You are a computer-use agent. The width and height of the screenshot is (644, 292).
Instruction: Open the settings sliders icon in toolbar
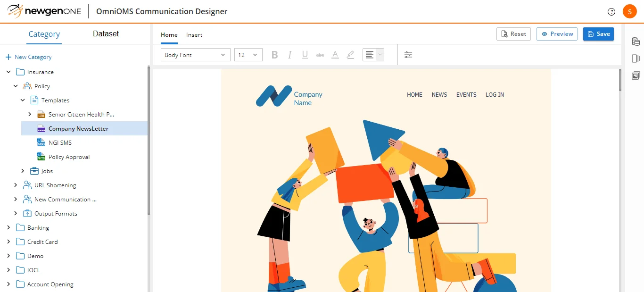[408, 55]
